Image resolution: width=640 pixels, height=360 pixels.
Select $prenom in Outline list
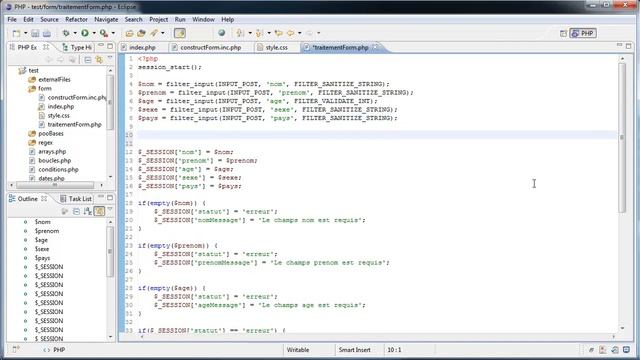[x=47, y=231]
